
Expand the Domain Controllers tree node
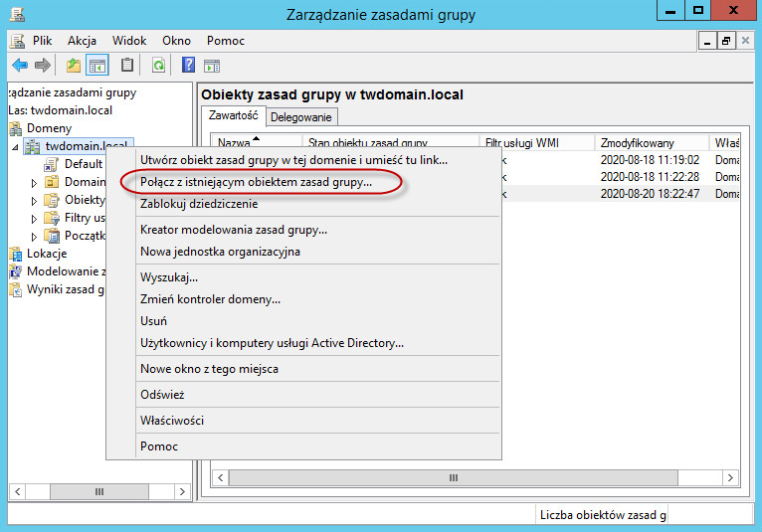(x=35, y=183)
